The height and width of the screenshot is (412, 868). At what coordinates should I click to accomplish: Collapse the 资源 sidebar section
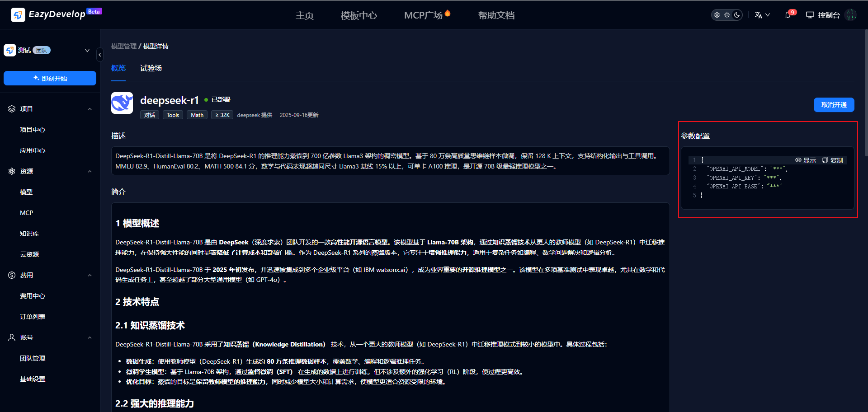coord(90,171)
